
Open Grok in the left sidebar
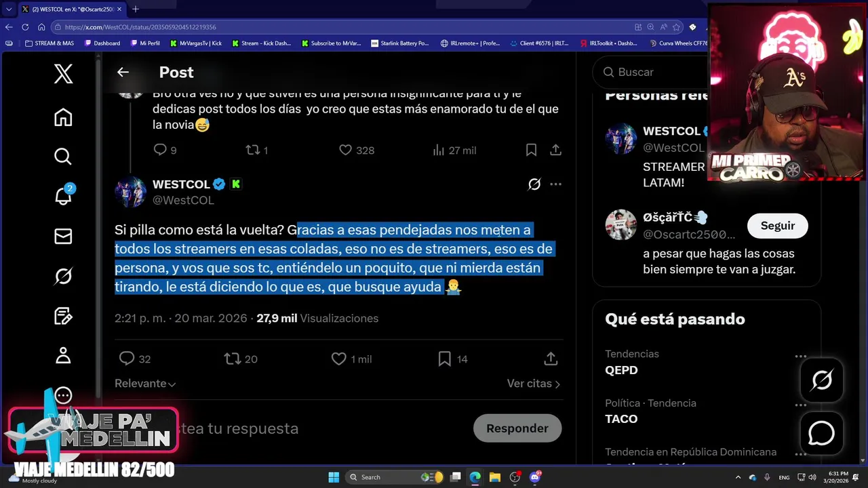pyautogui.click(x=63, y=276)
